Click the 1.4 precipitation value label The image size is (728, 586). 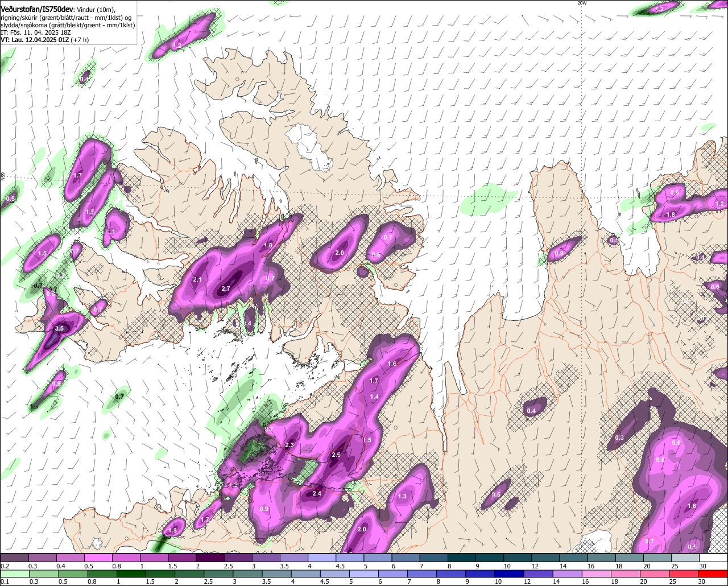(374, 397)
